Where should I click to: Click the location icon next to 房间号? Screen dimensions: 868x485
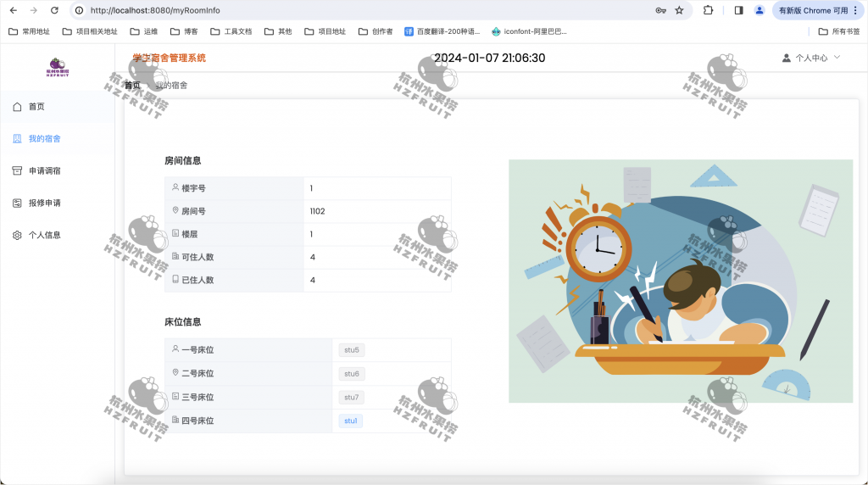pos(175,210)
